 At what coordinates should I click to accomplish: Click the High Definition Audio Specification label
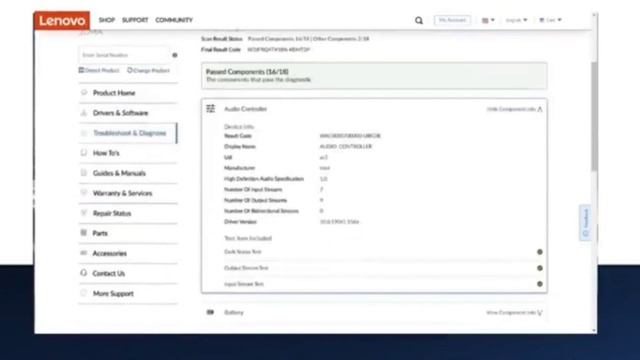264,179
